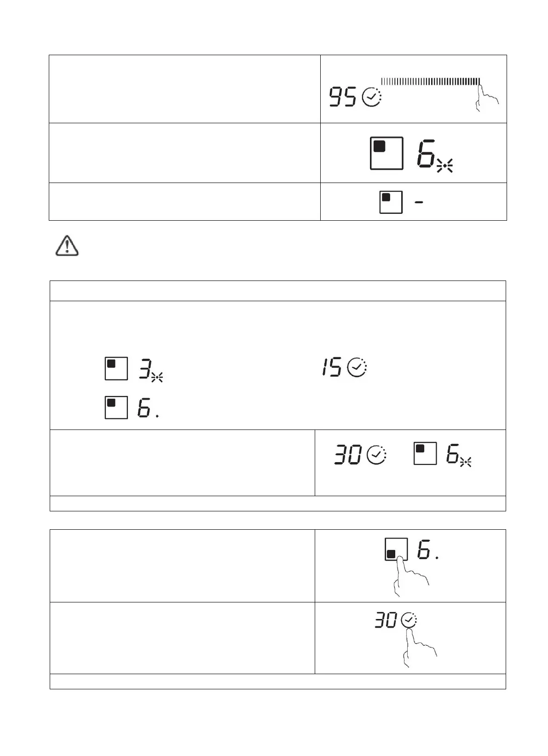Click the zone square below the 3 display
Viewport: 548px width, 756px height.
[x=116, y=407]
